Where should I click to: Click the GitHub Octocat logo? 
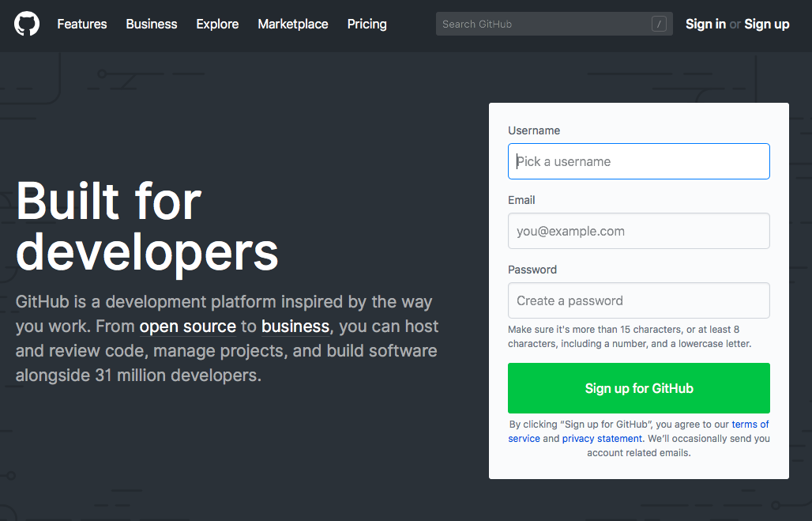[27, 24]
